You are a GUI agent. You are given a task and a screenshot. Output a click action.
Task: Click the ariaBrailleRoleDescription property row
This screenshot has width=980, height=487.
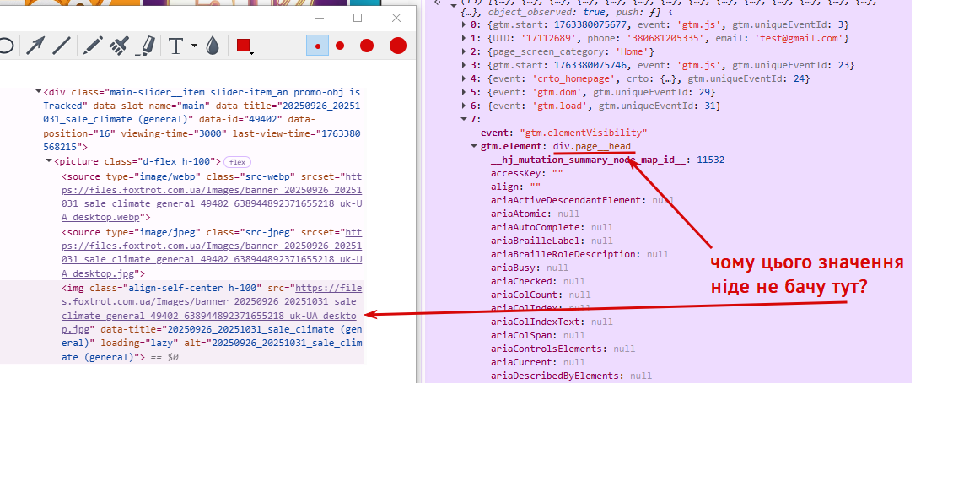coord(579,254)
